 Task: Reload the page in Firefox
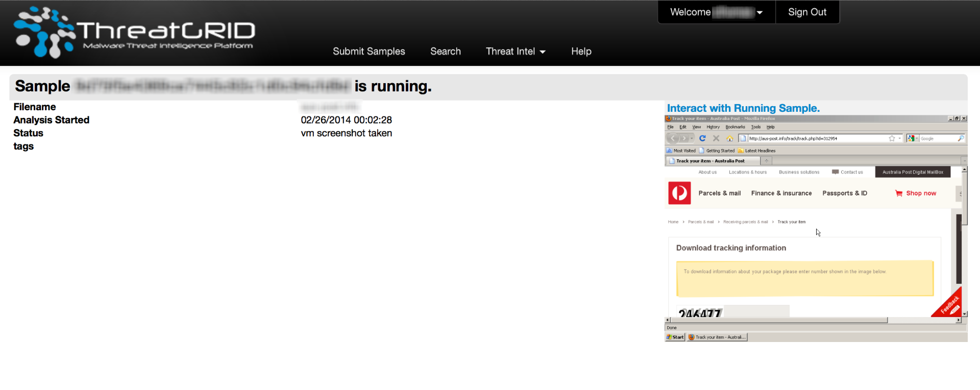tap(702, 138)
